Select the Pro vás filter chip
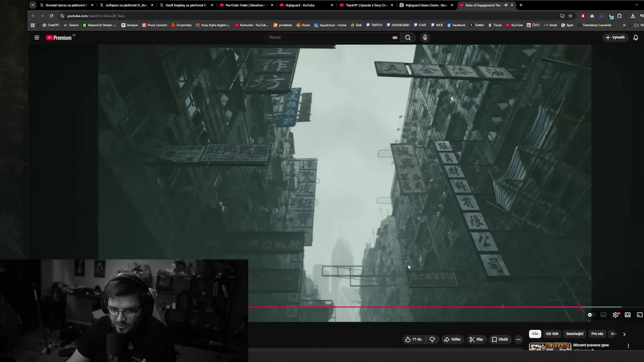 tap(597, 334)
